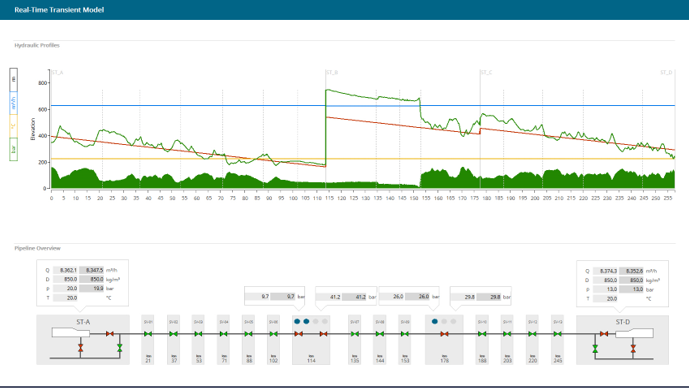This screenshot has height=388, width=689.
Task: Click the ST-A station label
Action: pos(83,322)
